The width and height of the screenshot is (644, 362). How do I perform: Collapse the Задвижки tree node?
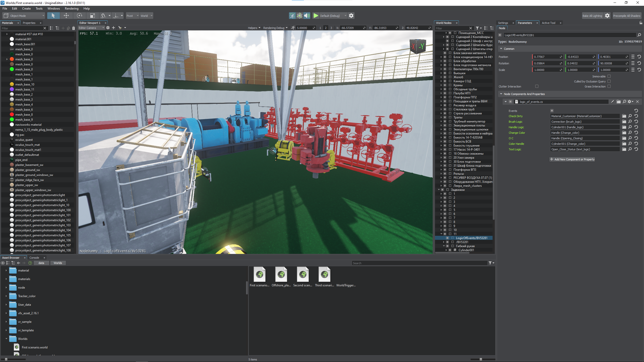[439, 190]
